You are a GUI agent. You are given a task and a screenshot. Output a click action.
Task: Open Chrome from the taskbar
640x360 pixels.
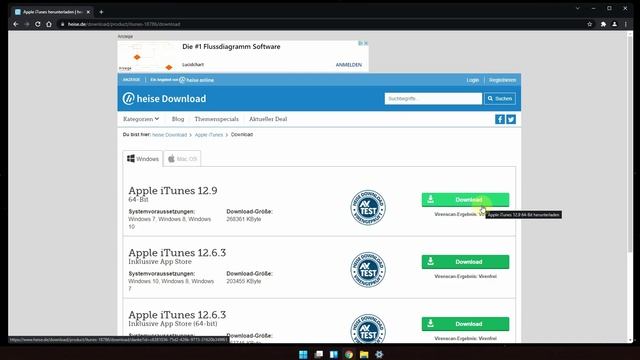click(349, 354)
